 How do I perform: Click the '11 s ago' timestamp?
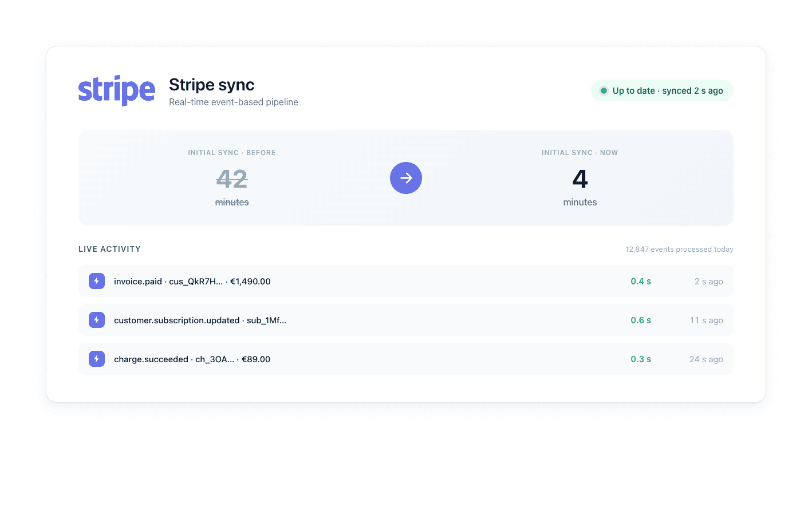[x=707, y=320]
